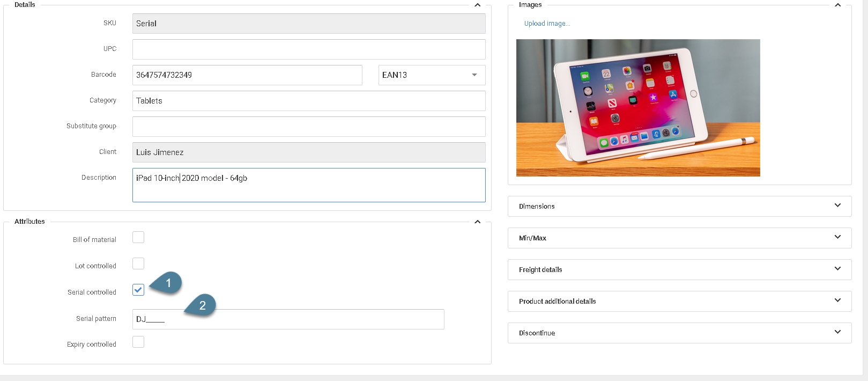The image size is (868, 381).
Task: Collapse the Images panel chevron
Action: [x=837, y=5]
